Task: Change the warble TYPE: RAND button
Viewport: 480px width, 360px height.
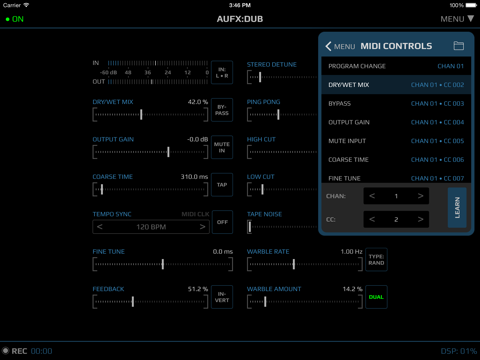Action: point(376,259)
